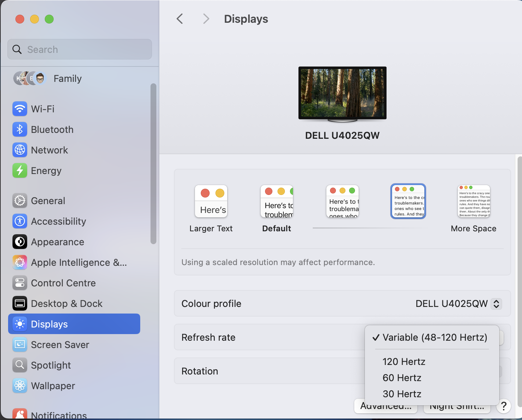Open Spotlight settings pane
522x420 pixels.
(x=74, y=365)
